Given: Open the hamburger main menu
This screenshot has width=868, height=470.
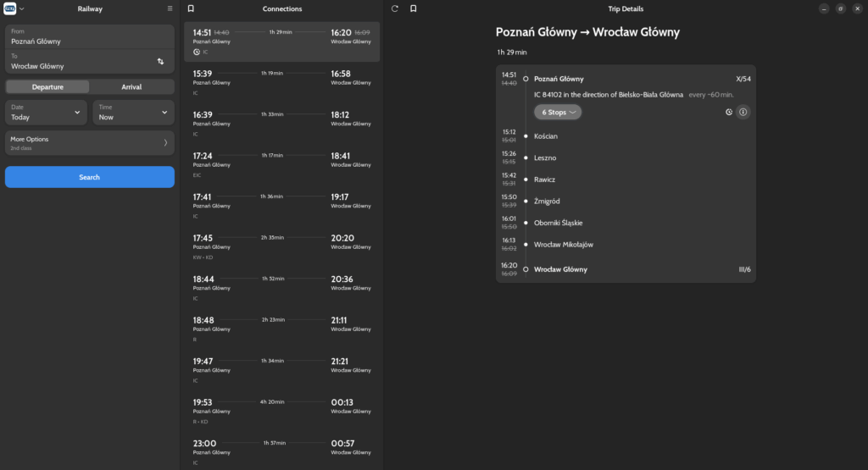Looking at the screenshot, I should click(x=170, y=8).
